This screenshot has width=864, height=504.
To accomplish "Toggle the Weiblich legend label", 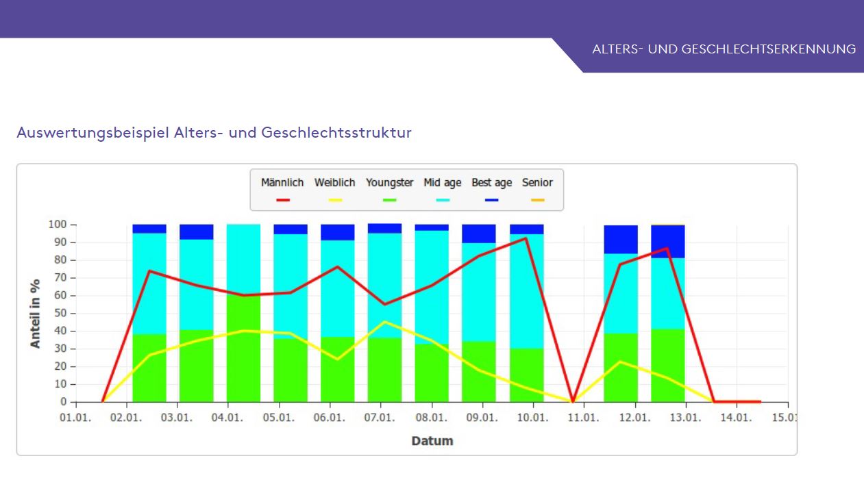I will 334,183.
